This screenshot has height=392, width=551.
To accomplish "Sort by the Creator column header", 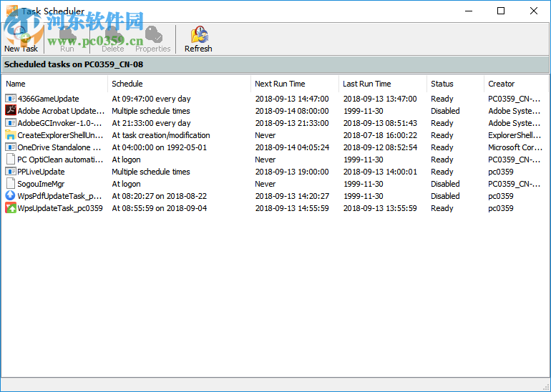I will [x=516, y=84].
